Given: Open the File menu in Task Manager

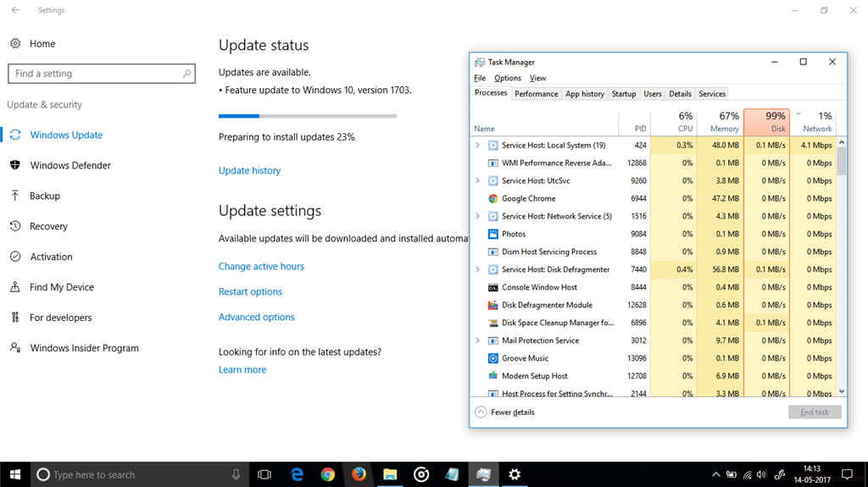Looking at the screenshot, I should click(480, 78).
